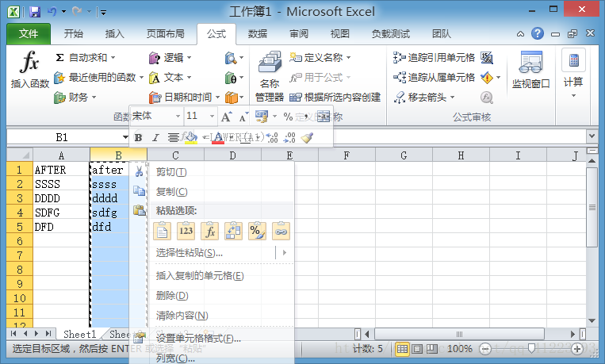Screen dimensions: 605x364
Task: Expand the formula bar with the chevron
Action: click(592, 136)
